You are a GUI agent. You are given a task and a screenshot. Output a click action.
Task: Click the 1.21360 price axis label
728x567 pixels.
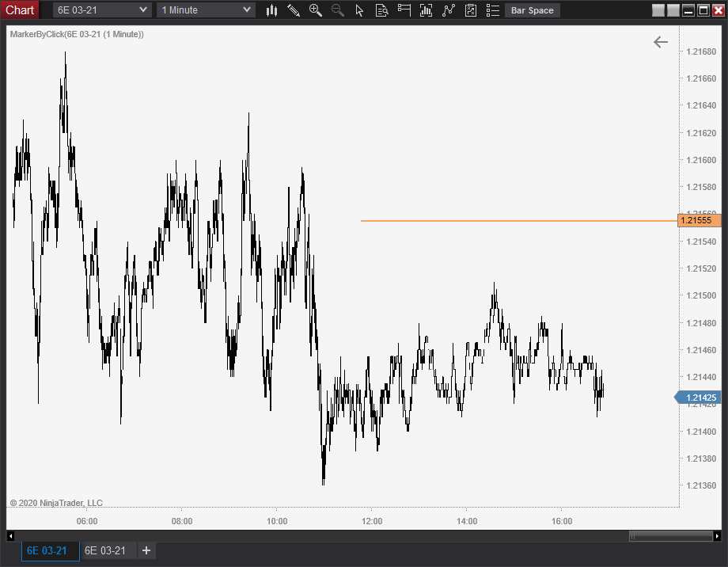click(x=701, y=485)
